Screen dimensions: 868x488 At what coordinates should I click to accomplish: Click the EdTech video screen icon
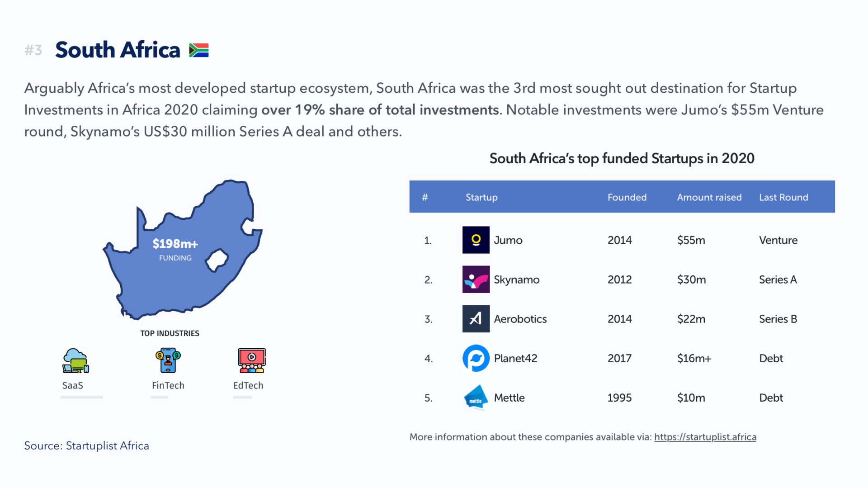[251, 360]
